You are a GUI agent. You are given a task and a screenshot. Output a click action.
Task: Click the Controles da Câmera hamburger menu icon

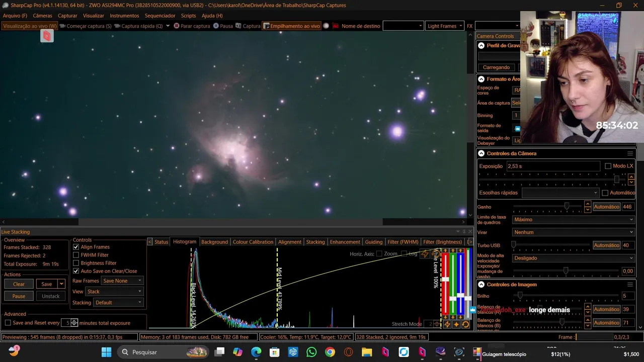tap(630, 153)
